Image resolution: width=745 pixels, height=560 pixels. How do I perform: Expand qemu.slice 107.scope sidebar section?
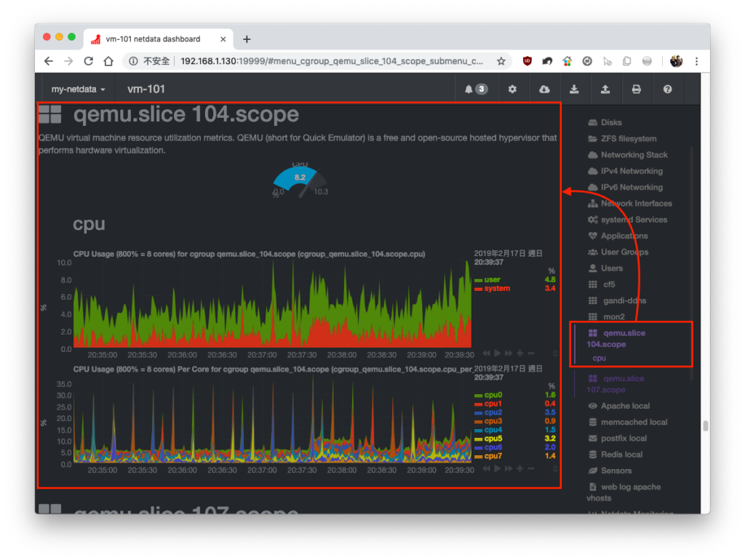tap(615, 384)
